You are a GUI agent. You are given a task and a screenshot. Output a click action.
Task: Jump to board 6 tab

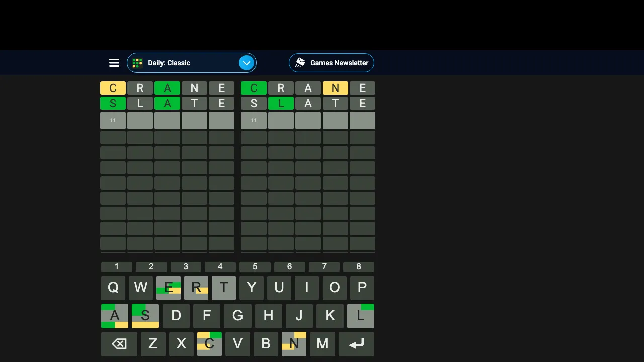[x=289, y=267]
